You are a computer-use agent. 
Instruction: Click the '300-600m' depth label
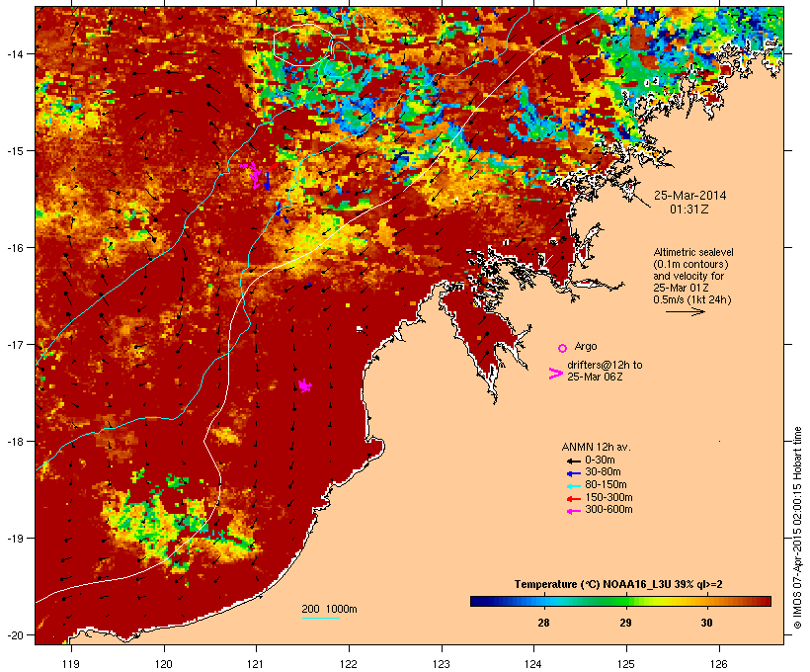pyautogui.click(x=609, y=510)
